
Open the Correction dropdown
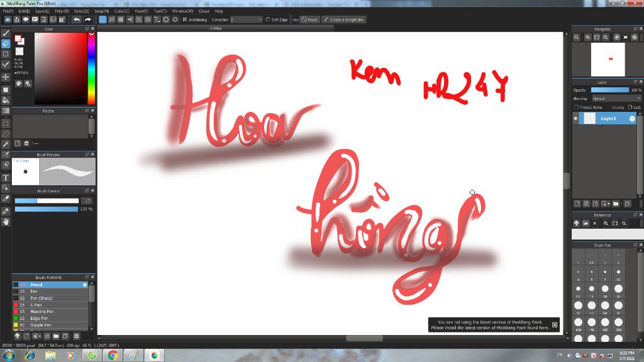[x=246, y=19]
